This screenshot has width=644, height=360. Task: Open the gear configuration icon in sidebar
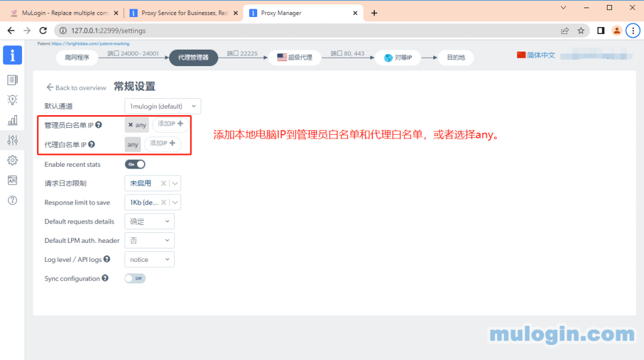click(x=12, y=160)
